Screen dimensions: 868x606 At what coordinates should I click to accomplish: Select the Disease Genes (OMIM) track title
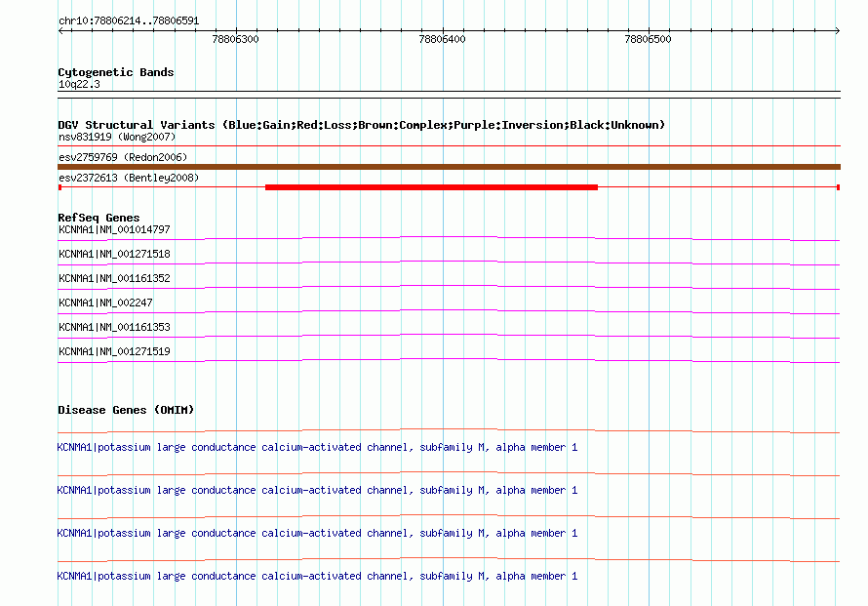(x=126, y=410)
